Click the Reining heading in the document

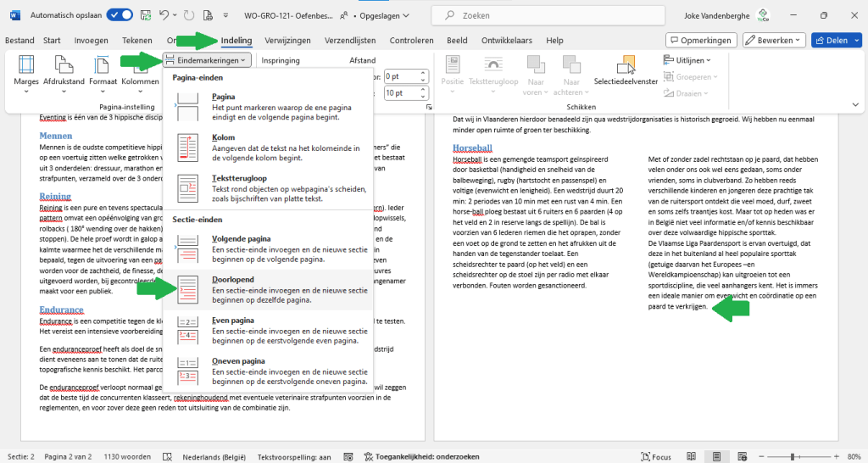click(55, 196)
